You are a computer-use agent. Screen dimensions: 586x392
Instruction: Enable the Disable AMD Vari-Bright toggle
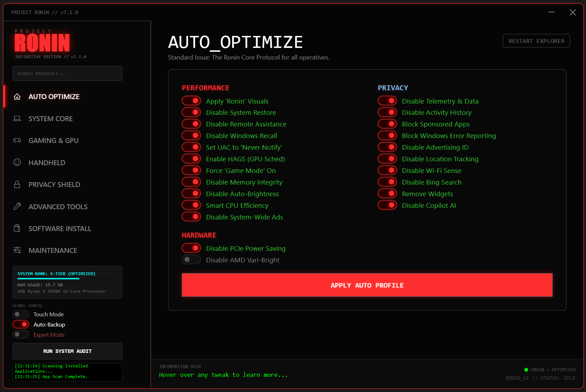coord(191,260)
